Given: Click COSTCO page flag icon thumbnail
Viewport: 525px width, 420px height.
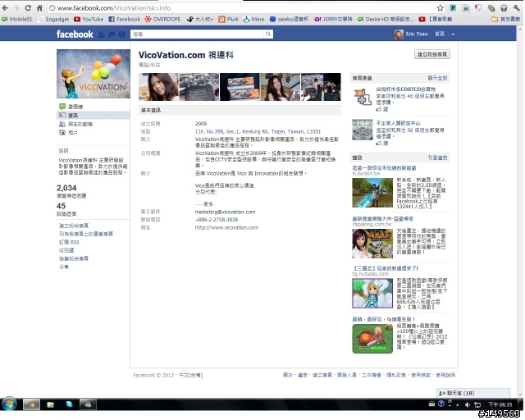Looking at the screenshot, I should pyautogui.click(x=363, y=97).
